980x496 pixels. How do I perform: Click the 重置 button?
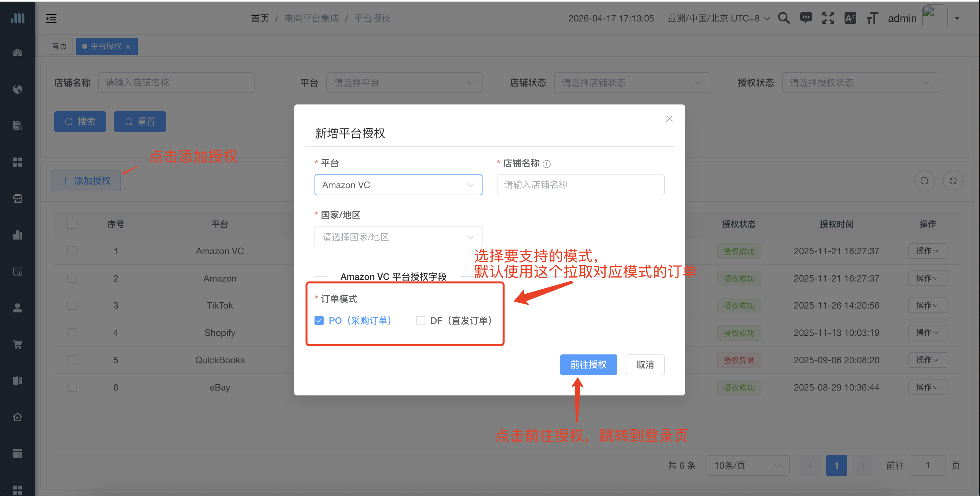pos(140,122)
